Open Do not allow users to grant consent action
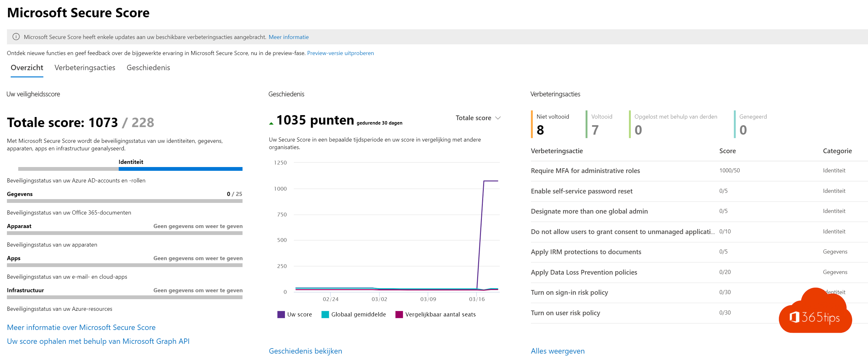868x363 pixels. pyautogui.click(x=623, y=232)
